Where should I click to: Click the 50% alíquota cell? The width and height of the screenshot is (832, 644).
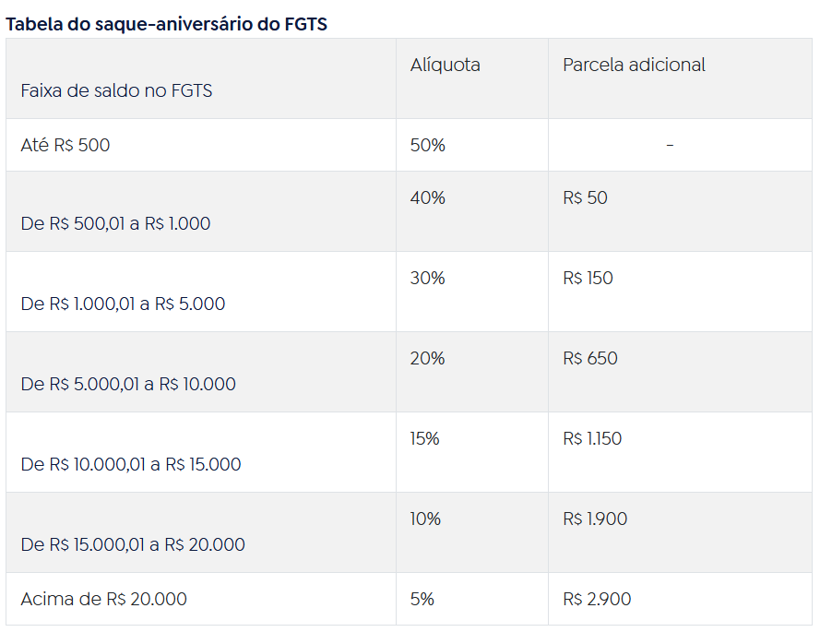428,145
